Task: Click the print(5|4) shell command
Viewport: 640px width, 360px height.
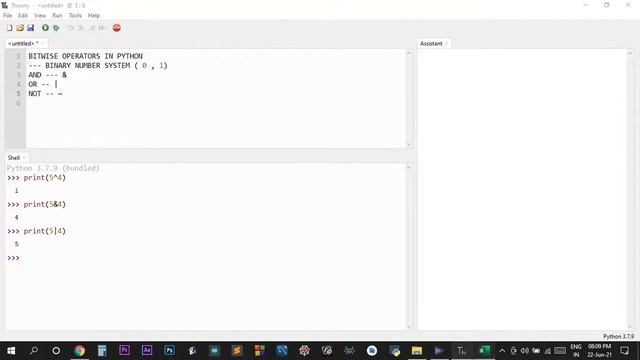Action: [x=44, y=231]
